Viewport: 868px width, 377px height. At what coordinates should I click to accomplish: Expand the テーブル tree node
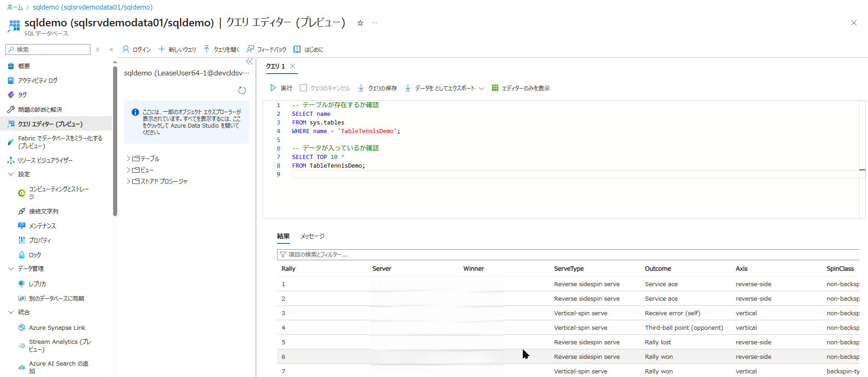(x=129, y=159)
